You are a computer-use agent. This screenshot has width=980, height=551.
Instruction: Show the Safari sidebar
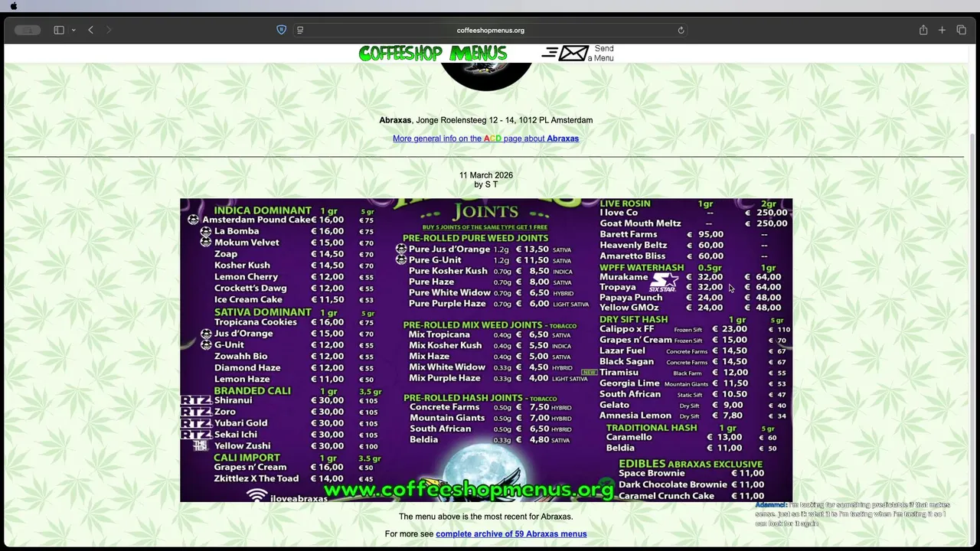tap(59, 30)
